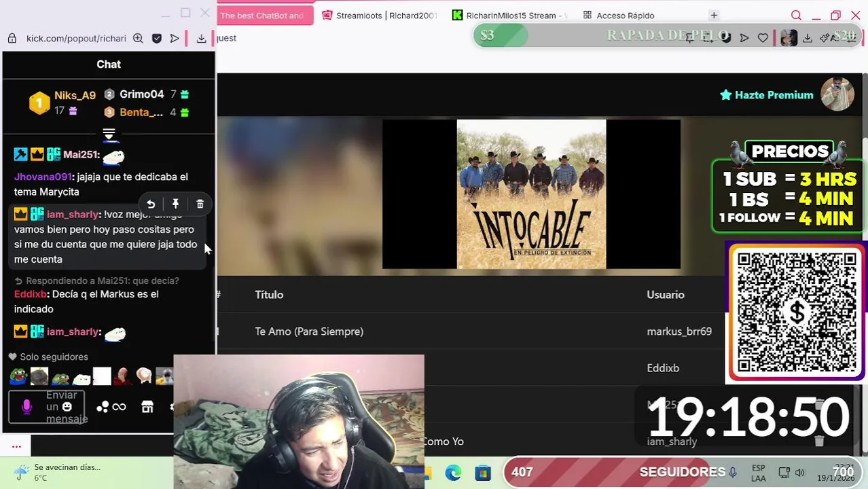Open the emoji picker smiley in message box

point(67,406)
